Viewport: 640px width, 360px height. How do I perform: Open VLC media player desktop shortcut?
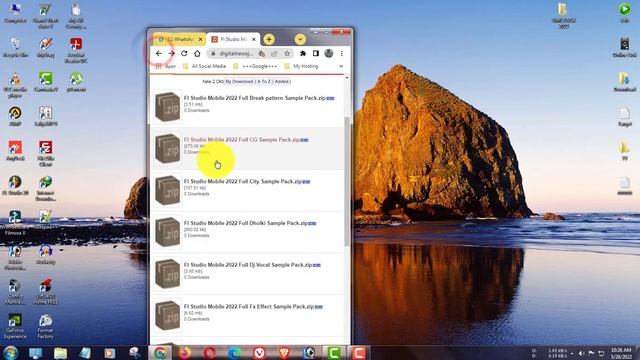click(15, 85)
